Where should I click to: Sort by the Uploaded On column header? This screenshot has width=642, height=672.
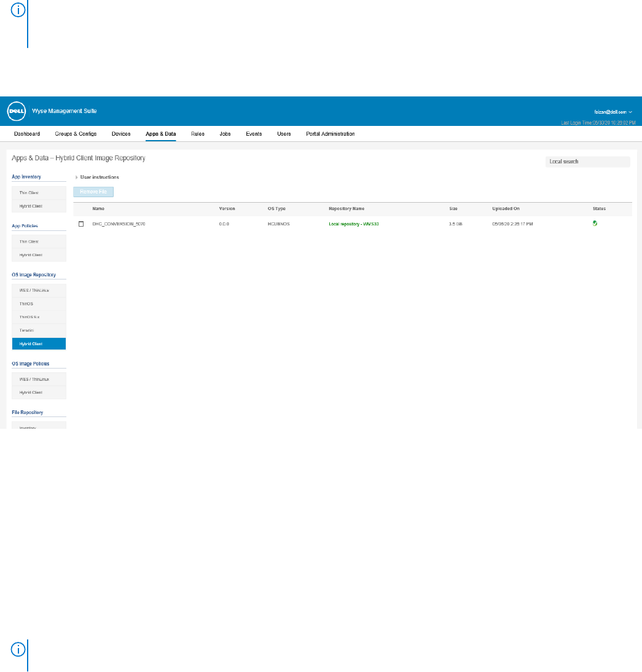pos(506,209)
